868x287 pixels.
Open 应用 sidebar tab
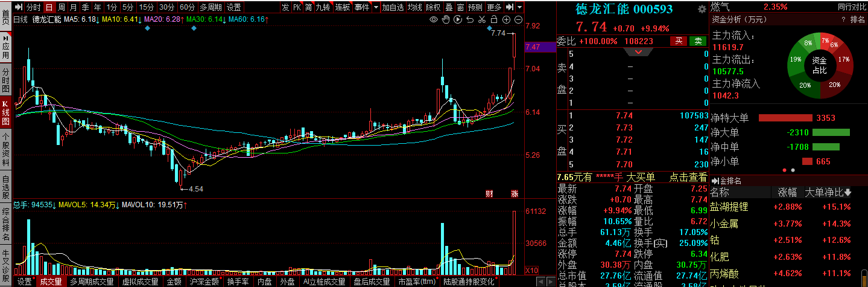click(5, 47)
